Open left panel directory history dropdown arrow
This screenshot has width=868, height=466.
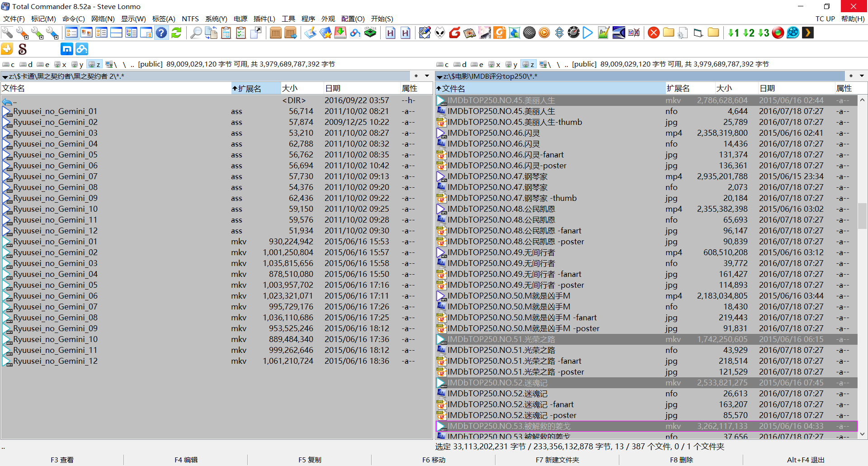[x=427, y=76]
